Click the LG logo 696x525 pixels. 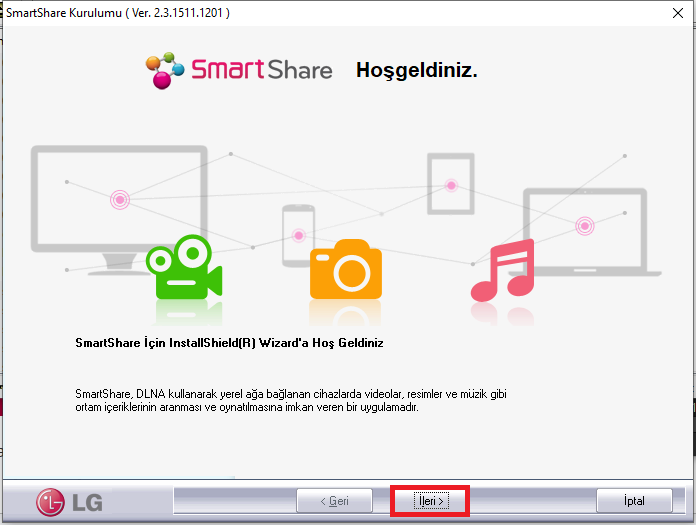(x=70, y=502)
